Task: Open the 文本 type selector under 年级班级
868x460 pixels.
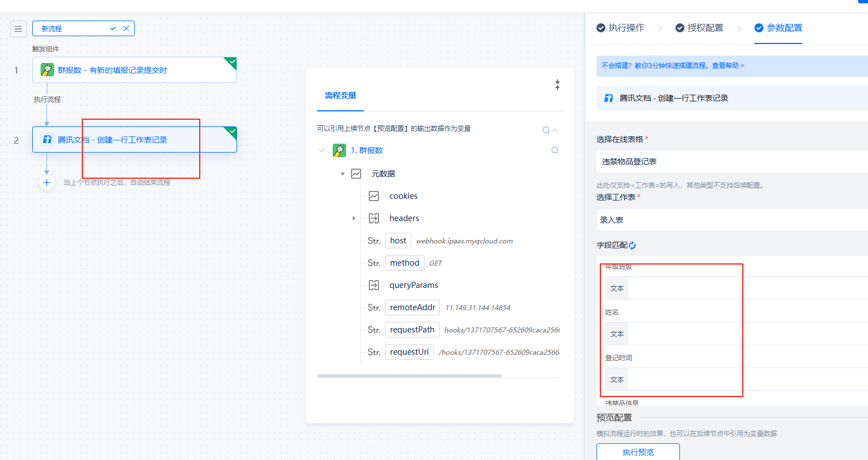Action: [617, 288]
